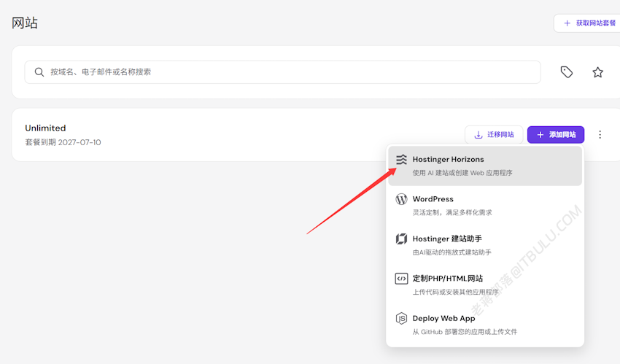Screen dimensions: 620x364
Task: Click the plus icon in 添加网站 button
Action: 540,135
